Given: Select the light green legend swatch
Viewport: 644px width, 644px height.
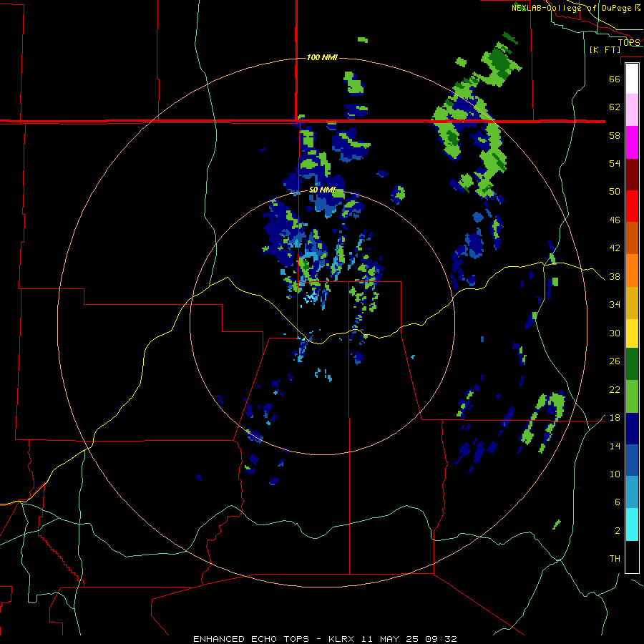Looking at the screenshot, I should [x=632, y=396].
